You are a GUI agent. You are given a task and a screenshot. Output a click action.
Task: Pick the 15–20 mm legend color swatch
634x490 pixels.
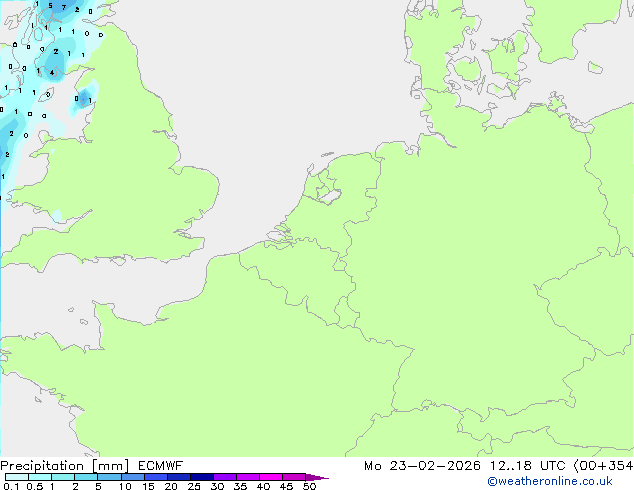tap(156, 477)
